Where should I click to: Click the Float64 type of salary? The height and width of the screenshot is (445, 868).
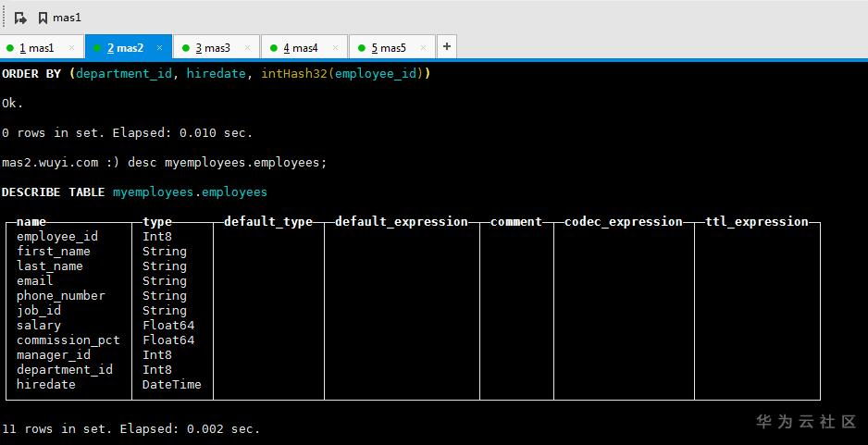click(168, 326)
